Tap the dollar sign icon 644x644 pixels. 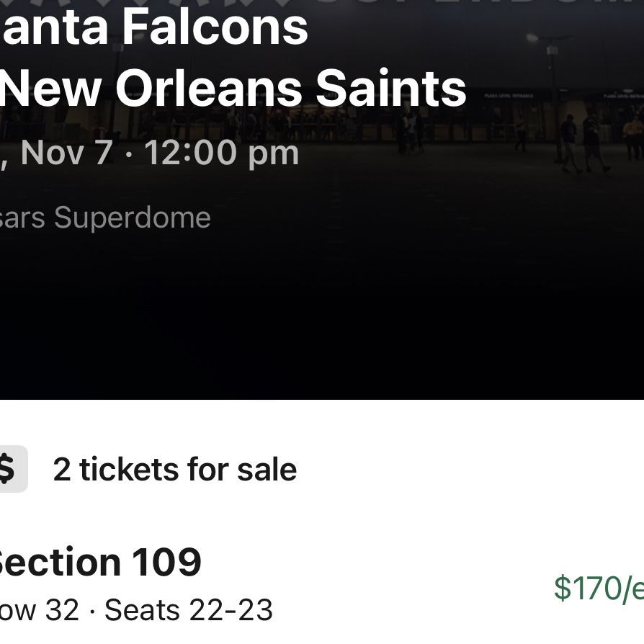(x=11, y=469)
